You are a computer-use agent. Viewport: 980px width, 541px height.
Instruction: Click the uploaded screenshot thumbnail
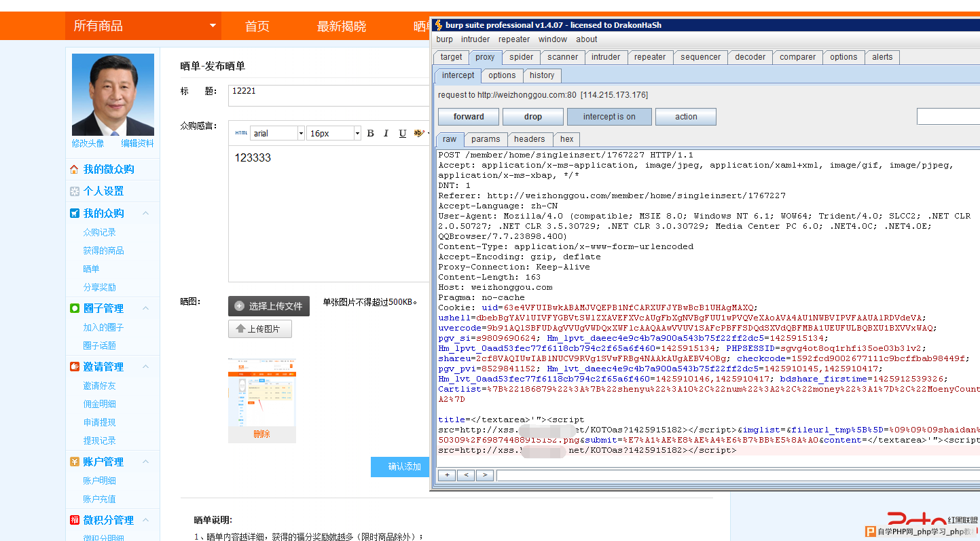[262, 392]
